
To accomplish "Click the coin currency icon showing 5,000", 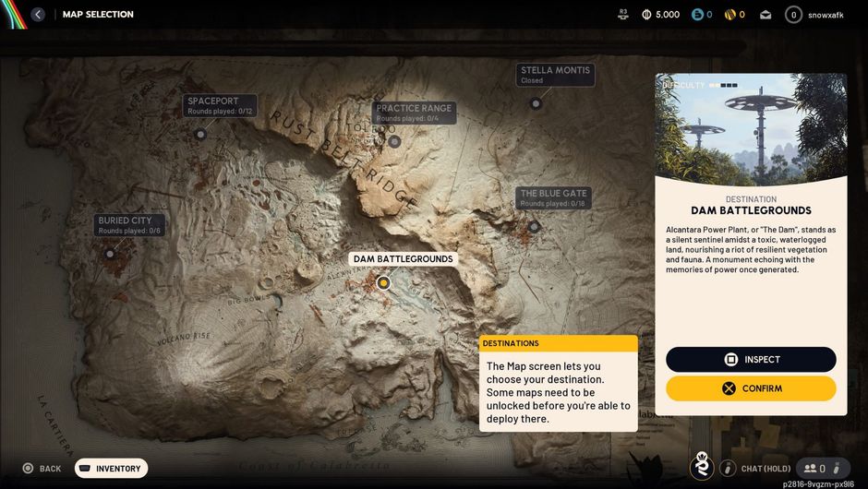I will coord(646,15).
